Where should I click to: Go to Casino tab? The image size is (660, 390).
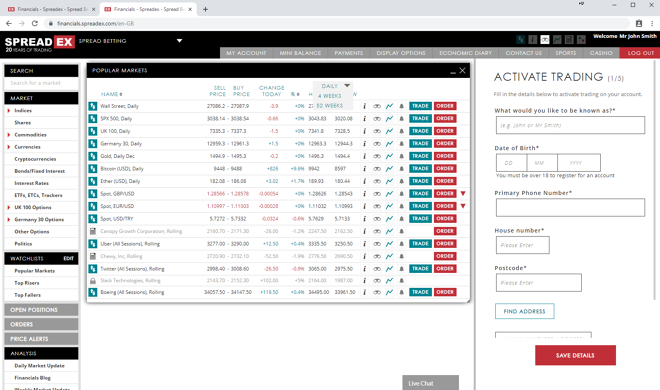601,53
